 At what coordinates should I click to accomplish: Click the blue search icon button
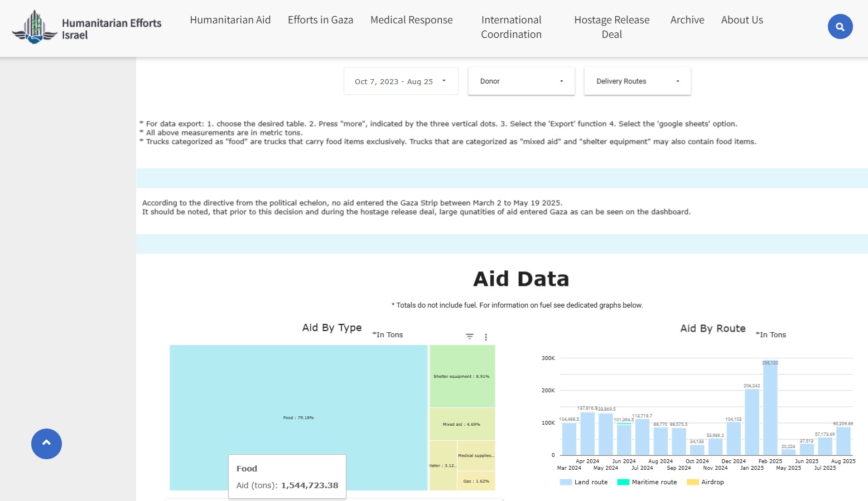(x=840, y=27)
